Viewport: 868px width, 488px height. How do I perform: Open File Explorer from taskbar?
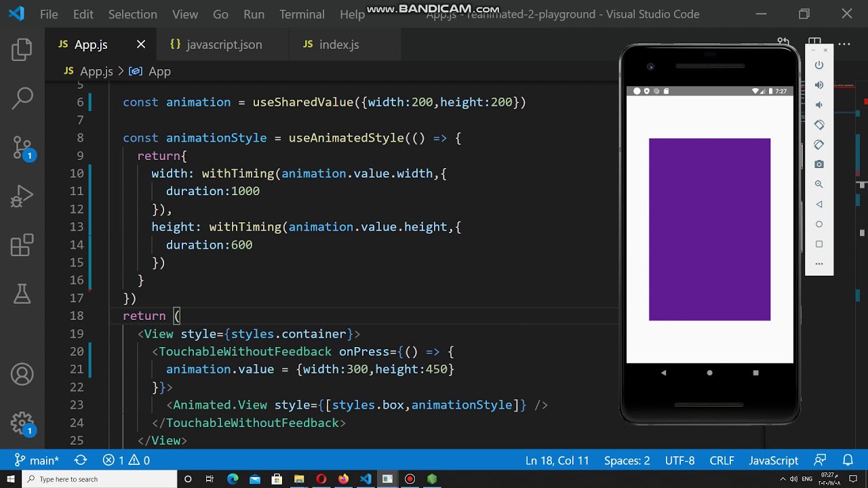tap(299, 479)
